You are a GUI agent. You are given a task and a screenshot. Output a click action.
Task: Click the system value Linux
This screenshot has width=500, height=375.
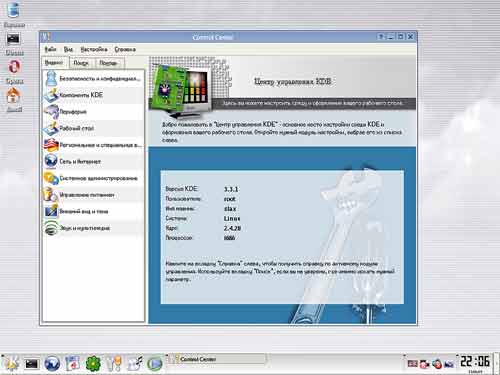[232, 218]
